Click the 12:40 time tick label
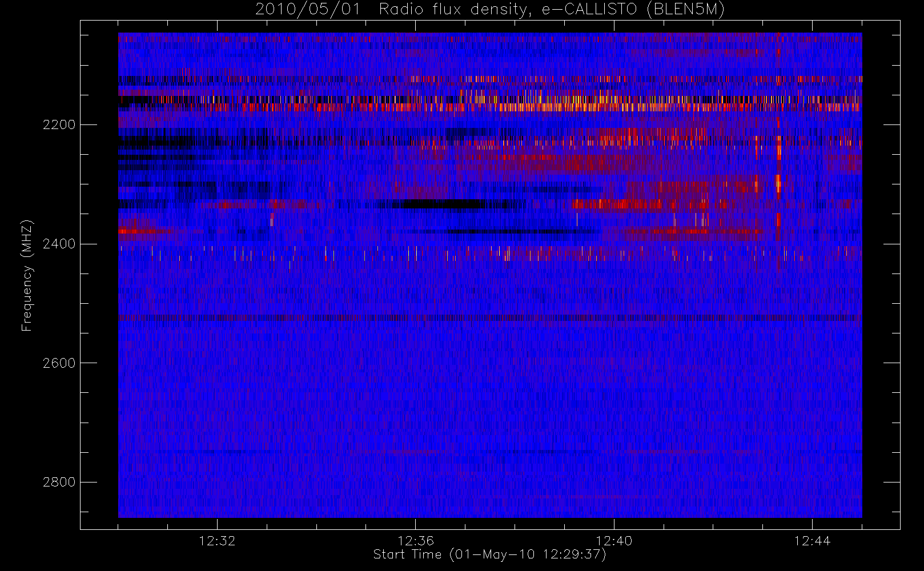The width and height of the screenshot is (924, 571). point(614,541)
